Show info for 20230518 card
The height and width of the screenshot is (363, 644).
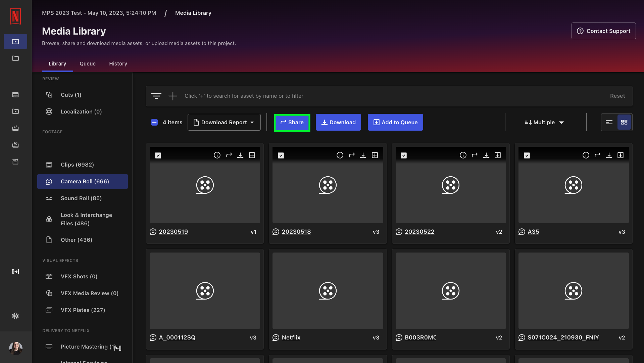[x=340, y=155]
